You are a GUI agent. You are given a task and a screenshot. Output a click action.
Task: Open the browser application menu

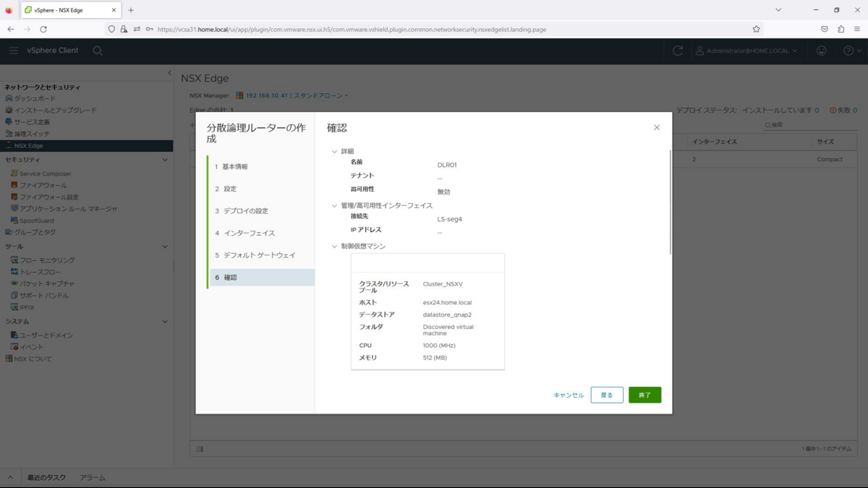click(857, 29)
